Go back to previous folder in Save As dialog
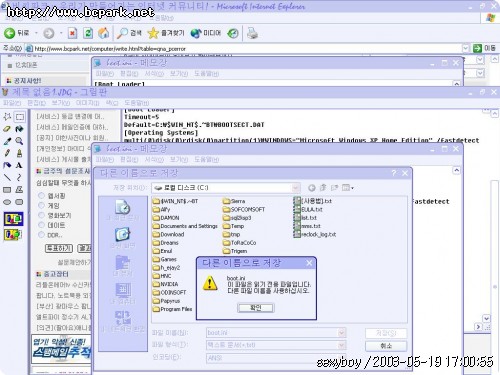 (312, 188)
